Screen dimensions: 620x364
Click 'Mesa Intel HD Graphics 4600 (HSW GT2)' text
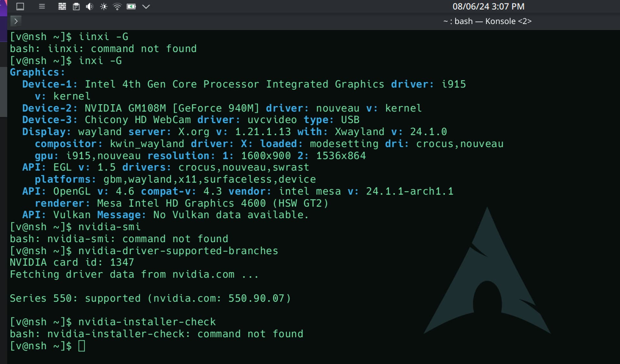pos(212,203)
